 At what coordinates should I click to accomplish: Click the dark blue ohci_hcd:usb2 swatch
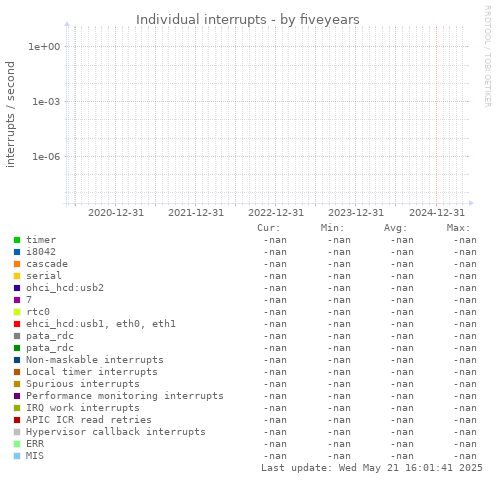click(x=17, y=288)
